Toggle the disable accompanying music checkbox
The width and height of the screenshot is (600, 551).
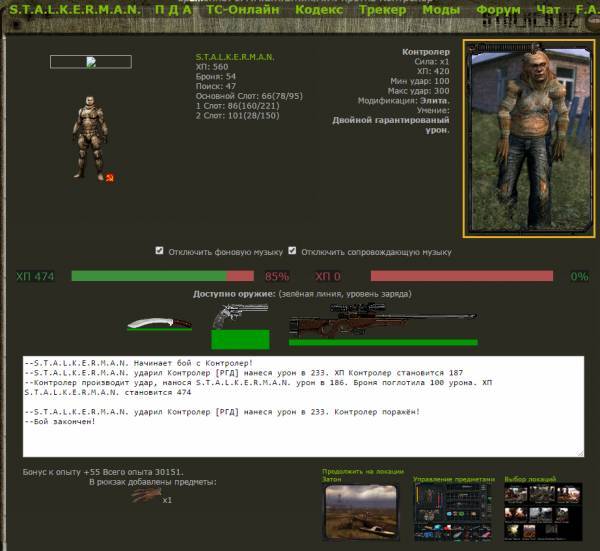click(x=293, y=251)
